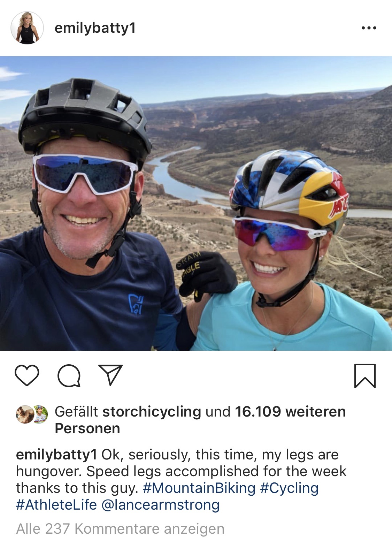
Task: Tap the second liker's small avatar
Action: [x=40, y=414]
